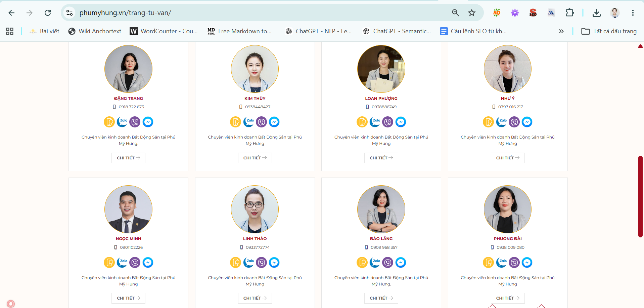The width and height of the screenshot is (644, 308).
Task: Click Zalo icon for Ngọc Minh
Action: click(122, 262)
